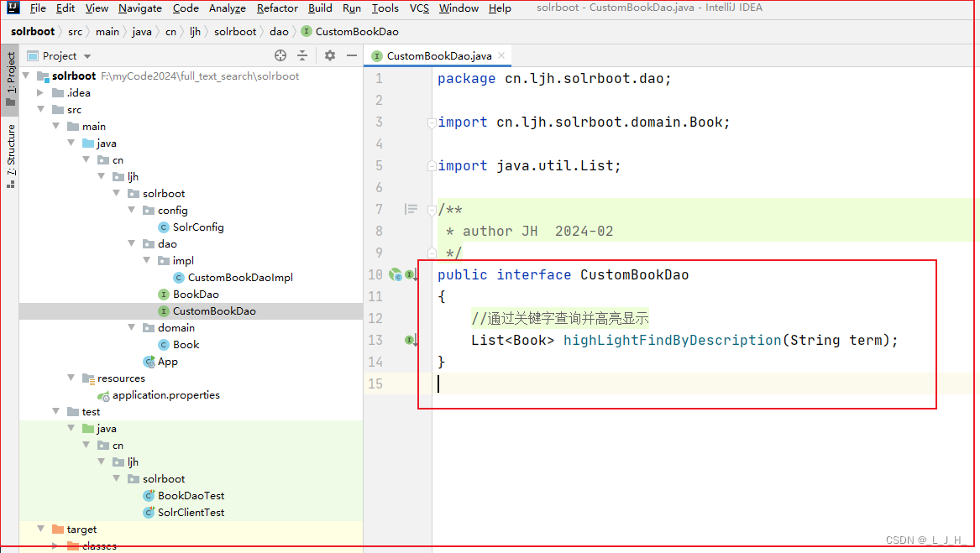The image size is (980, 553).
Task: Expand the .idea folder
Action: click(39, 92)
